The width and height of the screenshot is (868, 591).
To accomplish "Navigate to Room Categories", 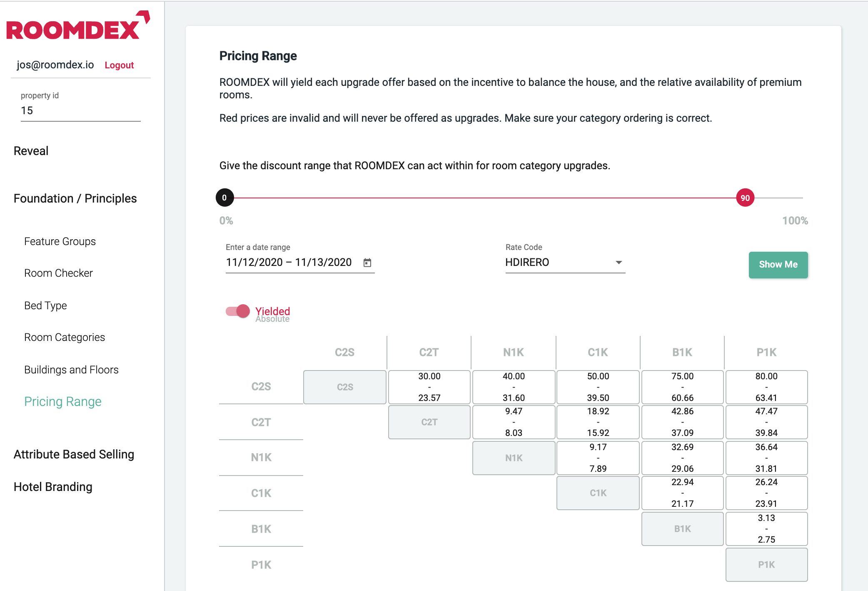I will click(65, 337).
